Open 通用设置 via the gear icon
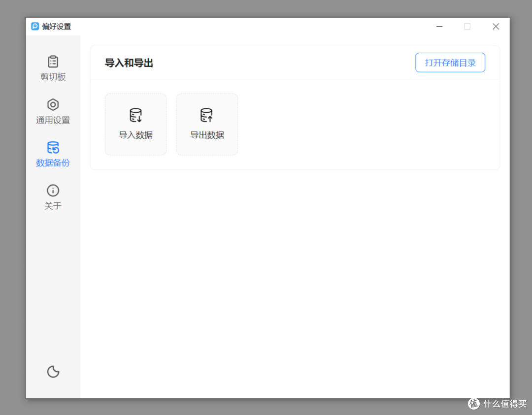Viewport: 532px width, 415px height. [53, 104]
